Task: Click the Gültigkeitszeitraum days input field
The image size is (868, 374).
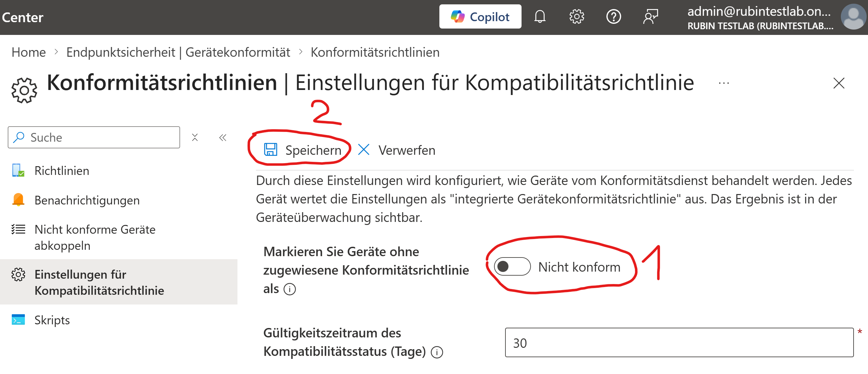Action: (679, 342)
